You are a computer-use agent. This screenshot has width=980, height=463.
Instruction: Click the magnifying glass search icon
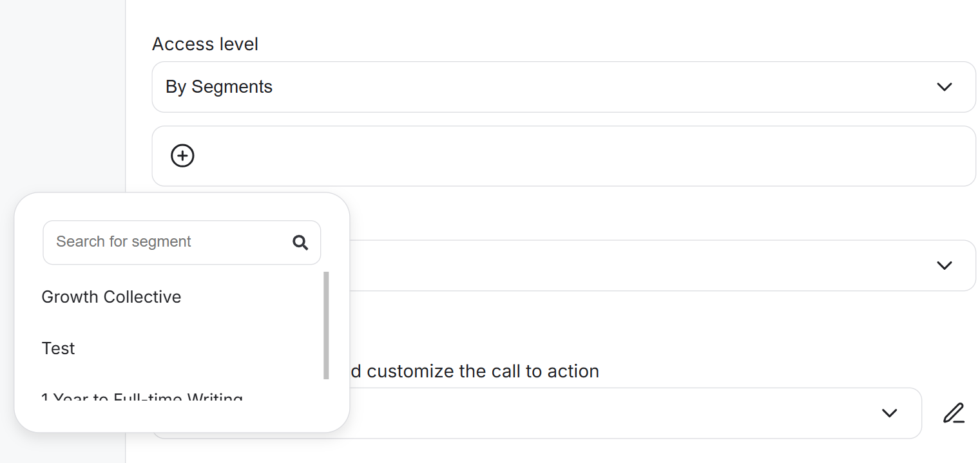300,242
